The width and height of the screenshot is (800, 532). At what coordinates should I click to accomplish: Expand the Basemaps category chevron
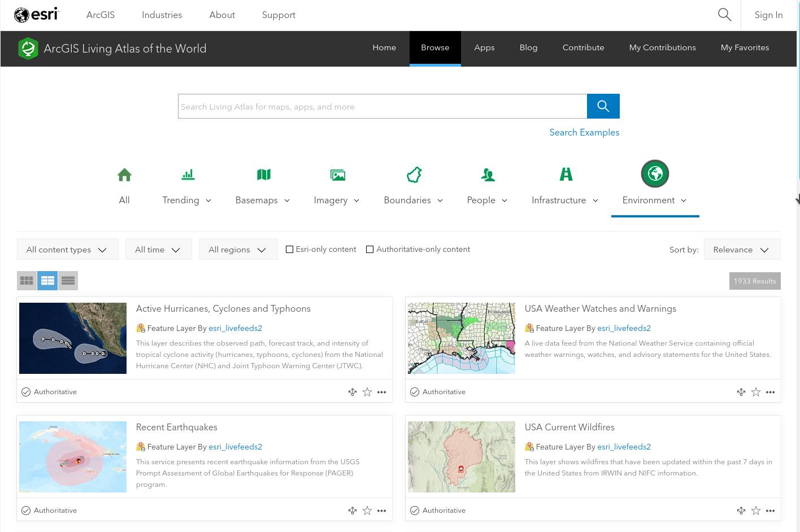(287, 200)
